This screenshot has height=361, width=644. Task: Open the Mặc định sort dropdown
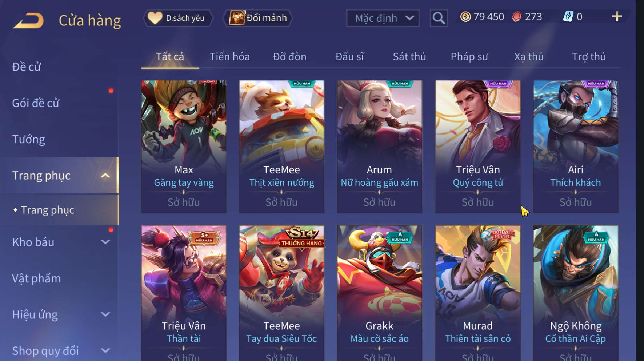point(383,18)
